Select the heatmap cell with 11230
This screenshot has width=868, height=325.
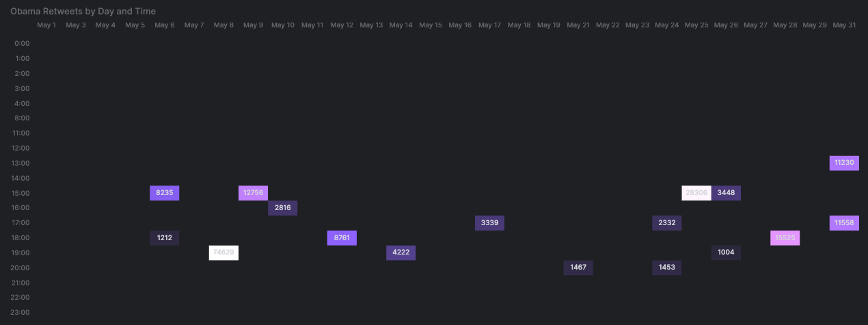click(x=844, y=163)
